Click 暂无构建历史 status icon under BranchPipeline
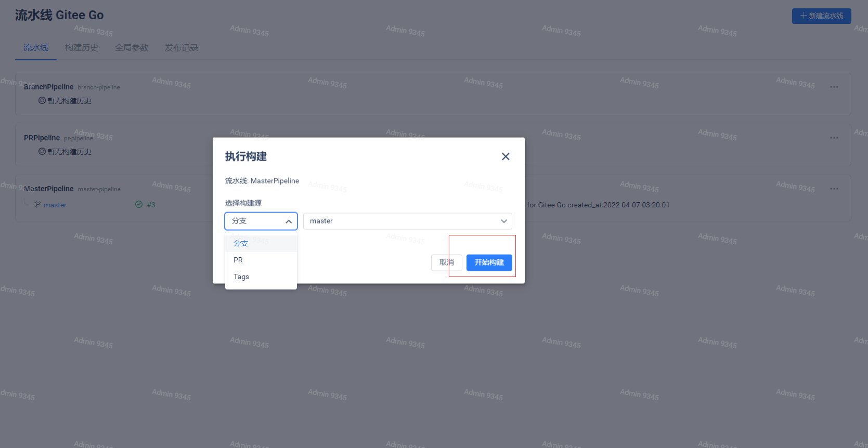Image resolution: width=868 pixels, height=448 pixels. [42, 100]
